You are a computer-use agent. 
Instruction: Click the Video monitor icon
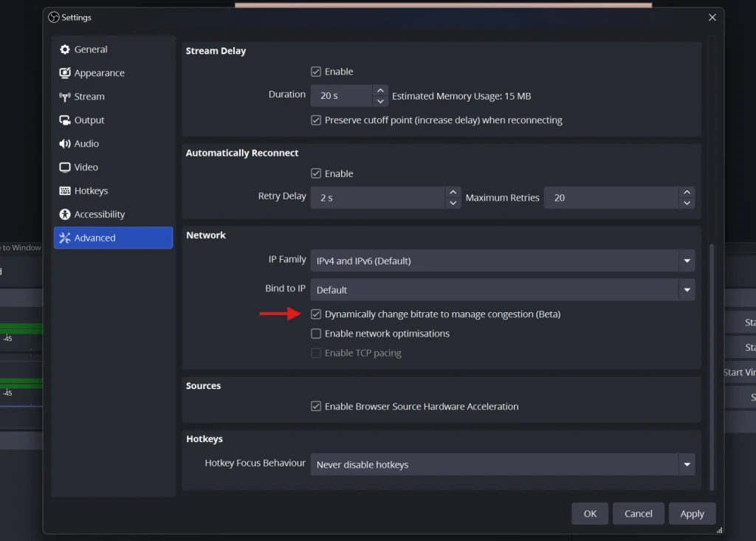click(65, 168)
